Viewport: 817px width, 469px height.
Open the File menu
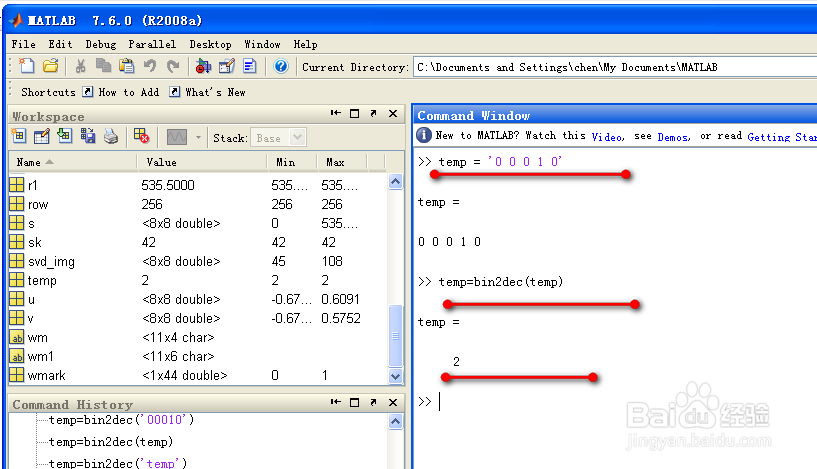(23, 44)
